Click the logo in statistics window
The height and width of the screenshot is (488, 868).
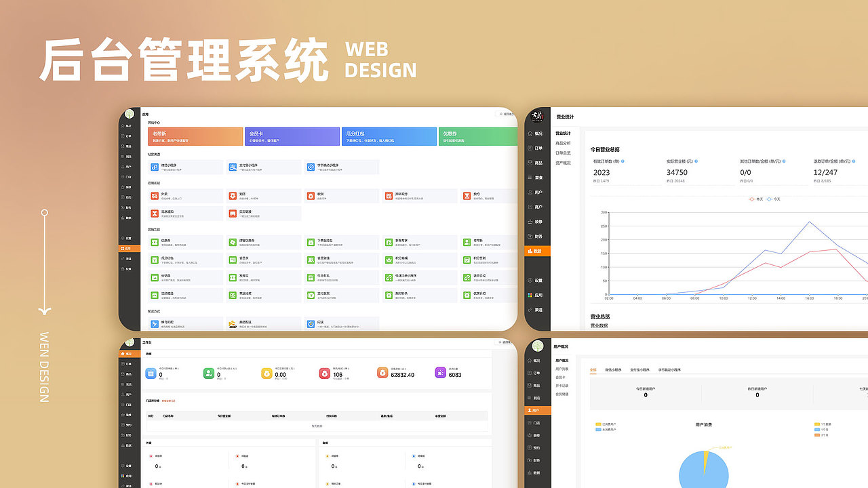[537, 117]
